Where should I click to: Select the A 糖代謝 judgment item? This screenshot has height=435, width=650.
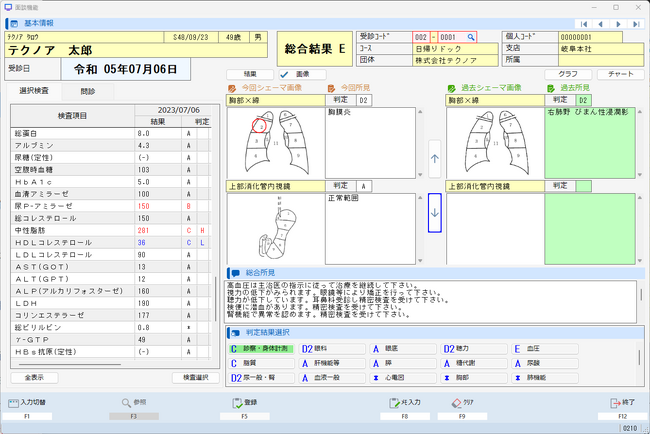[x=474, y=363]
